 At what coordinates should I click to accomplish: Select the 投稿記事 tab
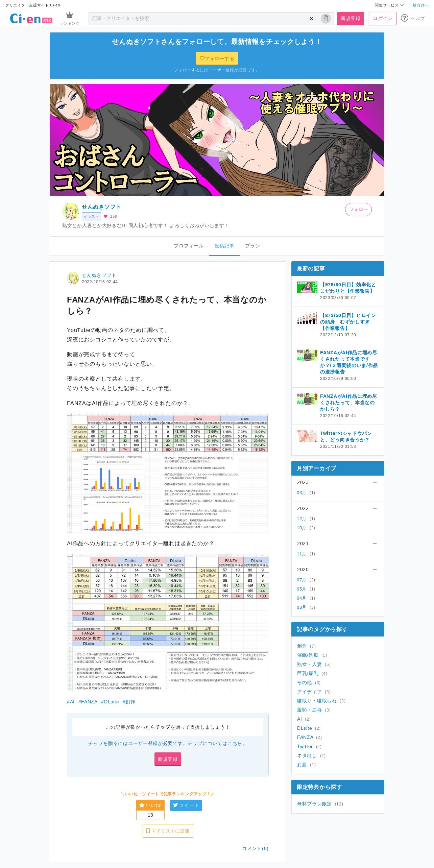(224, 246)
